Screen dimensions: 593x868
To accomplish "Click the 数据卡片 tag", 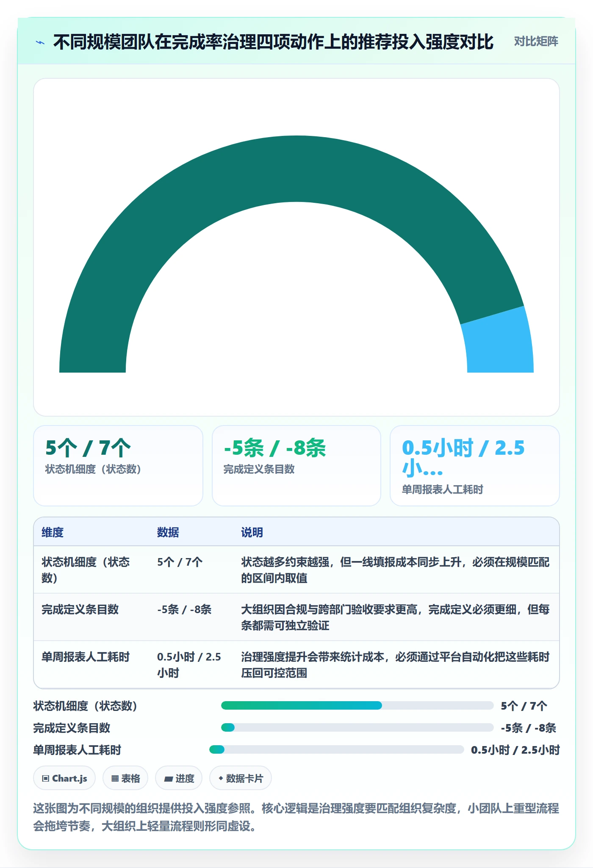I will [241, 778].
